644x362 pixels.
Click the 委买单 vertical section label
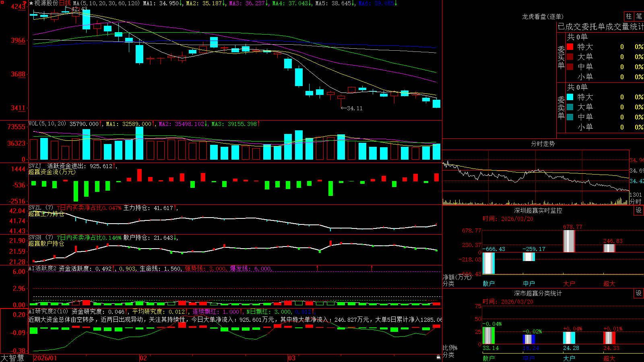pyautogui.click(x=561, y=57)
